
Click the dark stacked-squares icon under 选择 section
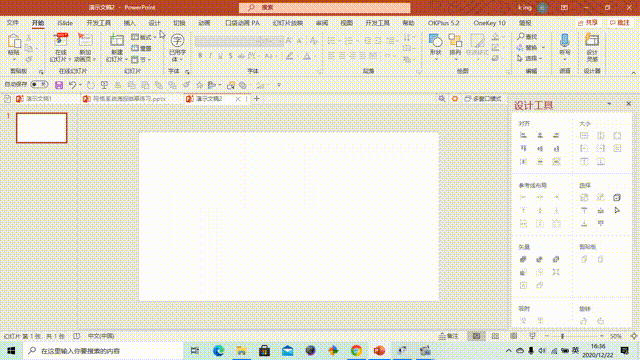pos(617,198)
